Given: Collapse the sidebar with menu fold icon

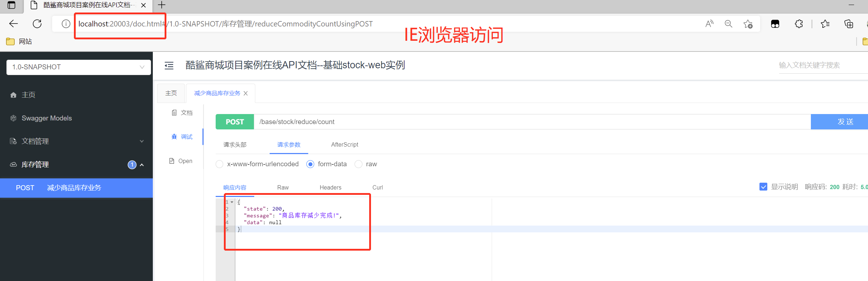Looking at the screenshot, I should click(x=169, y=65).
